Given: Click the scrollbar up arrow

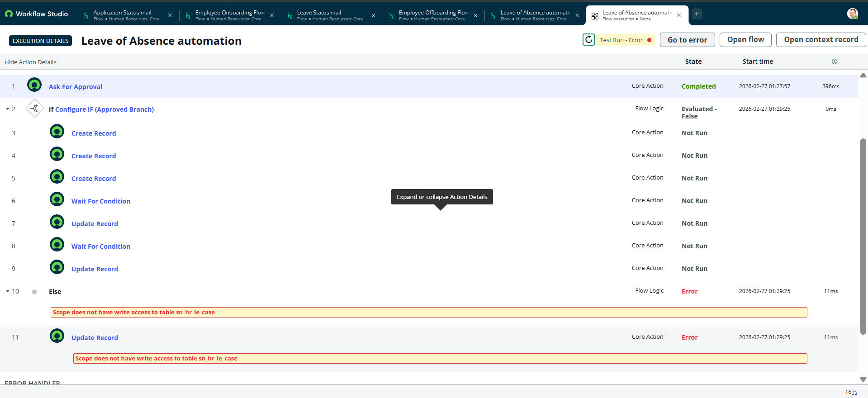Looking at the screenshot, I should pyautogui.click(x=863, y=75).
